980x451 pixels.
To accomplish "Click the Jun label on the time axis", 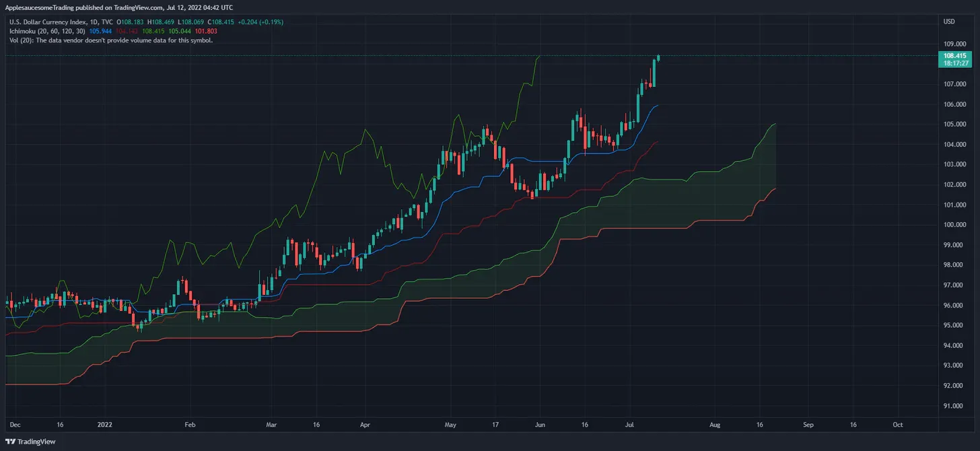I will [539, 425].
